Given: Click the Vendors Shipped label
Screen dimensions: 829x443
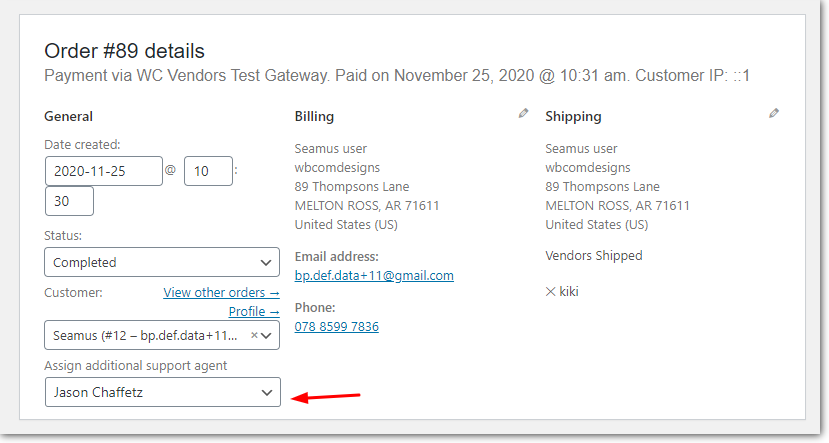Looking at the screenshot, I should point(594,256).
